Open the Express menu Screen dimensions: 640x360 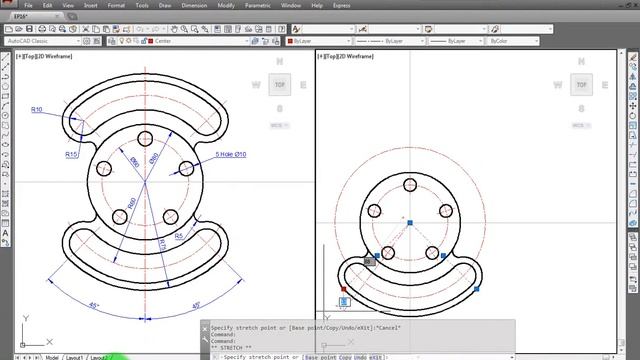click(x=341, y=5)
